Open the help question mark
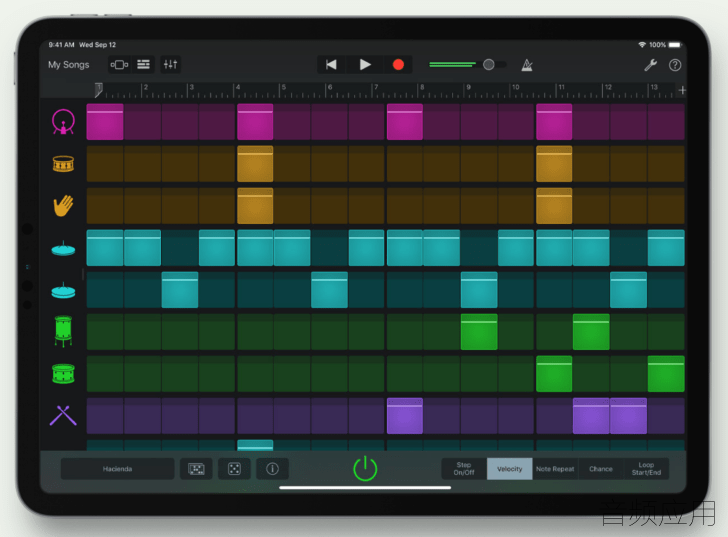728x537 pixels. click(675, 65)
